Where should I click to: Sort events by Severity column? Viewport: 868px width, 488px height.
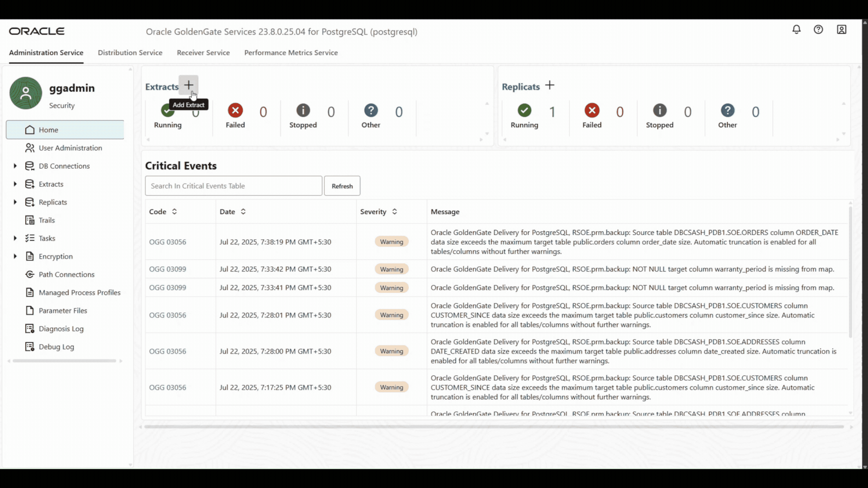[394, 212]
